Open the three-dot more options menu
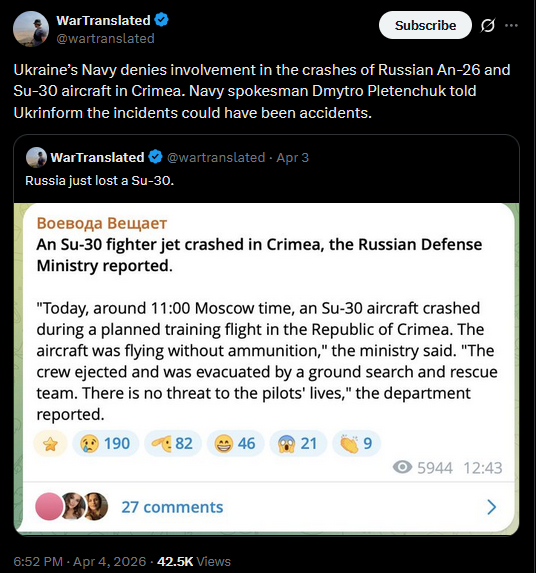Screen dimensions: 536x573 [511, 25]
